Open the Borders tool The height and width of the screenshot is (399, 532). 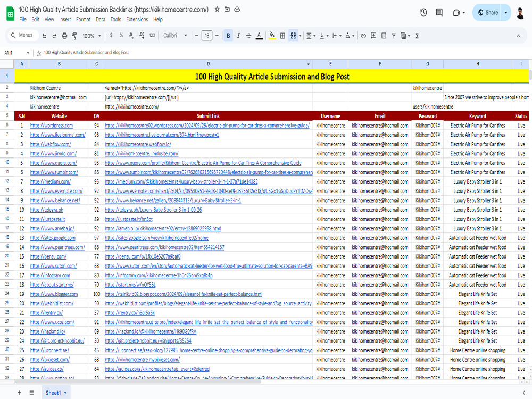282,36
